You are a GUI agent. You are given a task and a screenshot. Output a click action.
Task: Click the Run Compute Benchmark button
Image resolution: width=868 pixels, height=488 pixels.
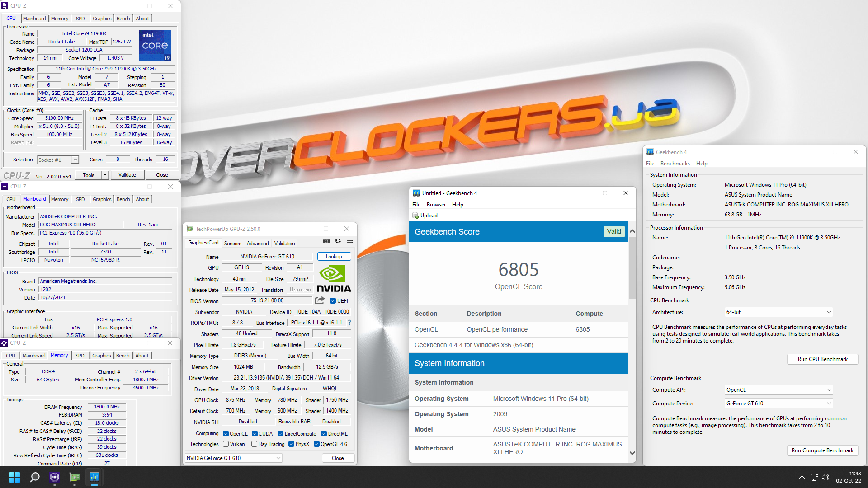pyautogui.click(x=822, y=450)
